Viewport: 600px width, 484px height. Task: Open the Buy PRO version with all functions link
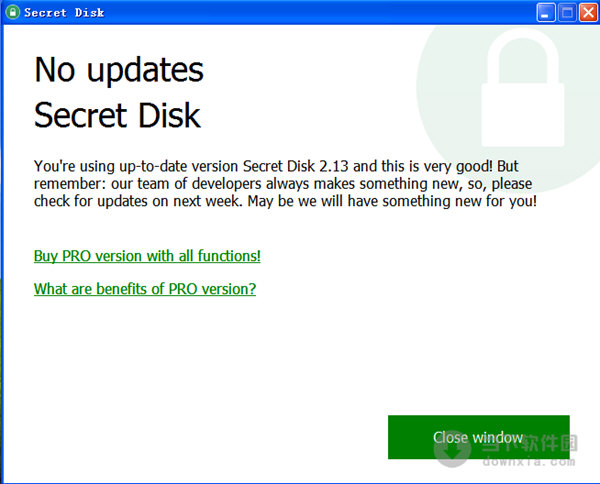[147, 256]
